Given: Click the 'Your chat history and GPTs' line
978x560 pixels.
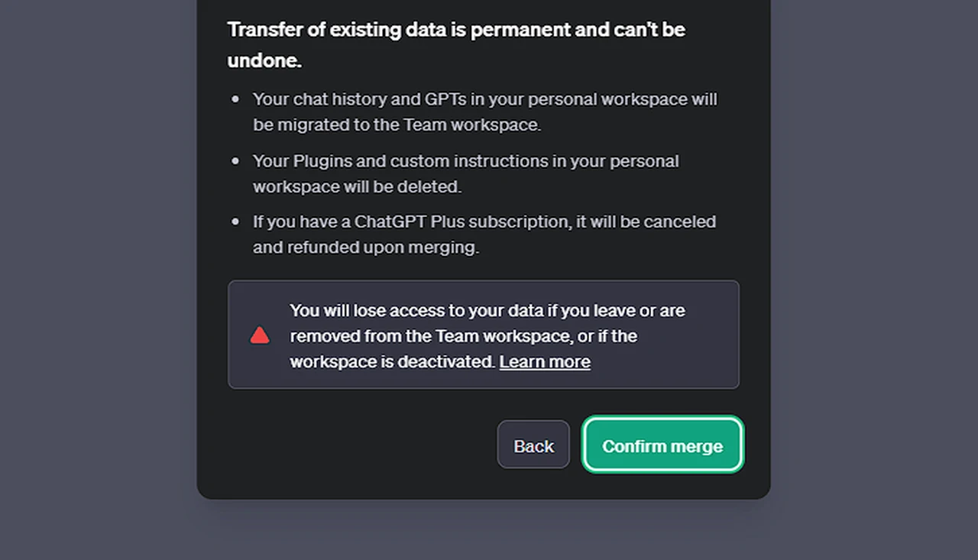Looking at the screenshot, I should (x=485, y=99).
